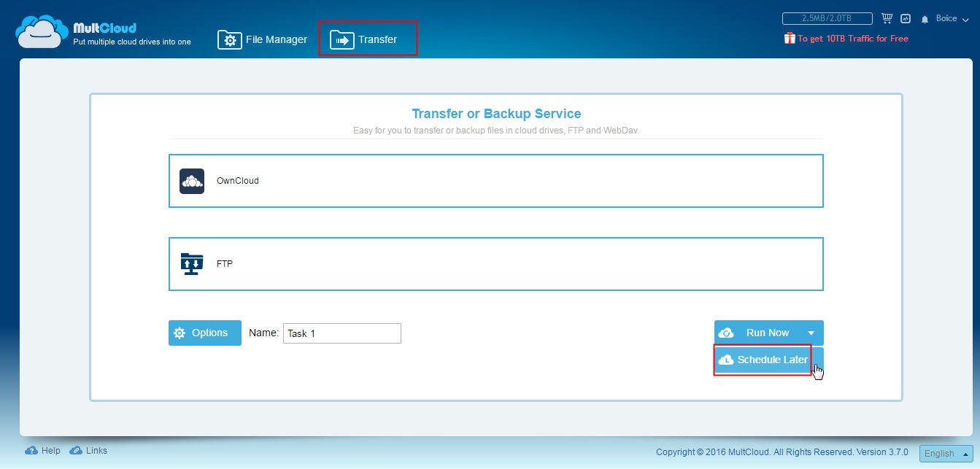Open the English language selector

click(946, 453)
